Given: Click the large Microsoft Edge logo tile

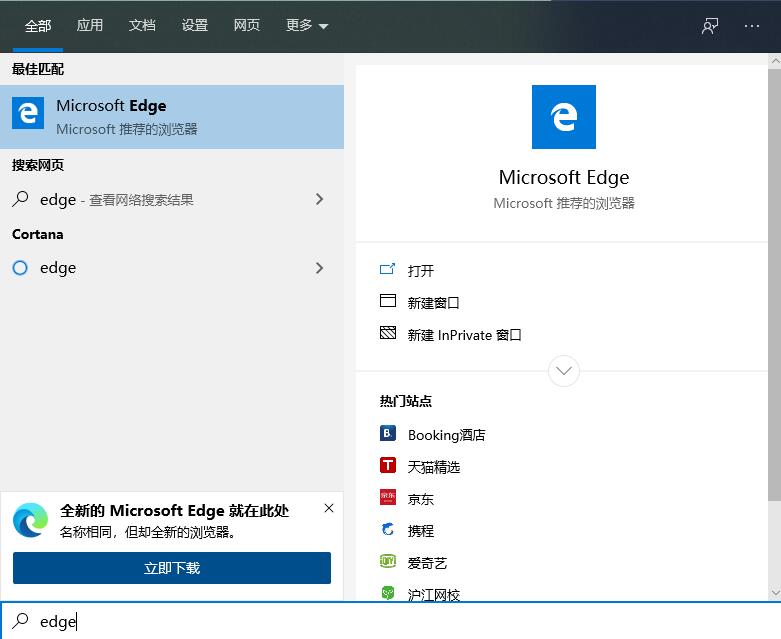Looking at the screenshot, I should tap(563, 117).
